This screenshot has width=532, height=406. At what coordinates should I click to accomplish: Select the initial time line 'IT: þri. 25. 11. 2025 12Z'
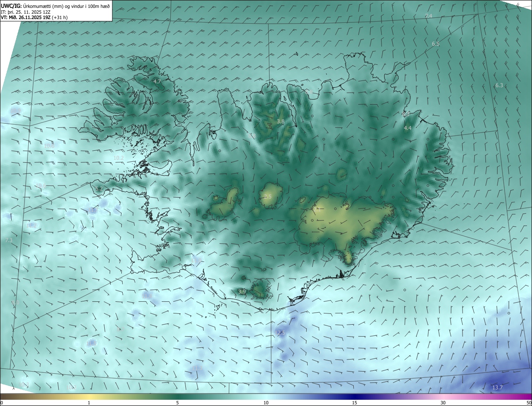click(26, 12)
